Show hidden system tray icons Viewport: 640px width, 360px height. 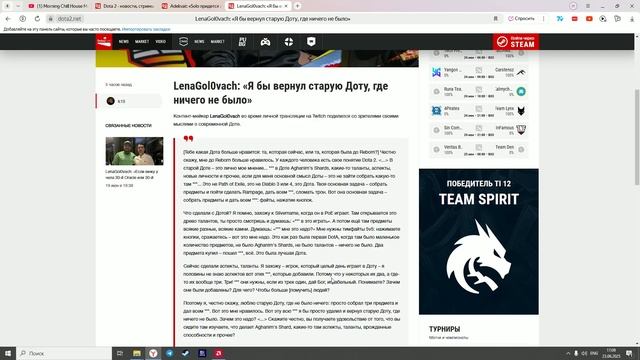point(568,353)
